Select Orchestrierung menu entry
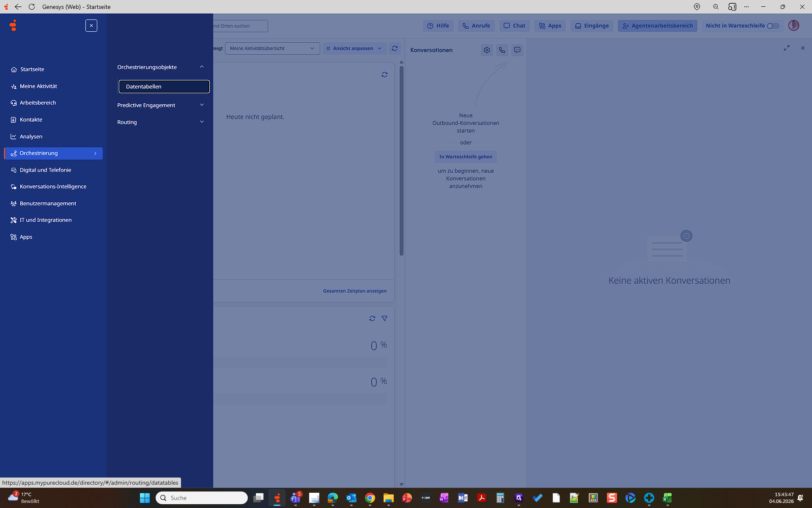This screenshot has width=812, height=508. tap(53, 153)
